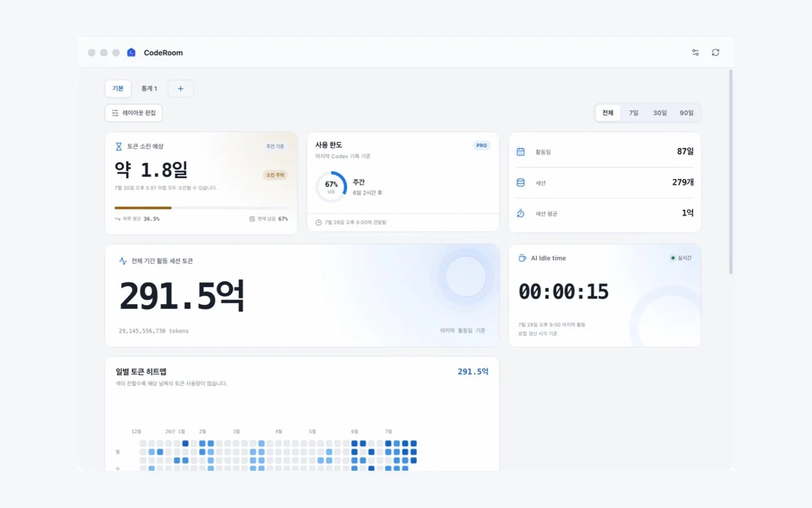Select the 전체 period filter
The width and height of the screenshot is (812, 508).
pyautogui.click(x=608, y=113)
